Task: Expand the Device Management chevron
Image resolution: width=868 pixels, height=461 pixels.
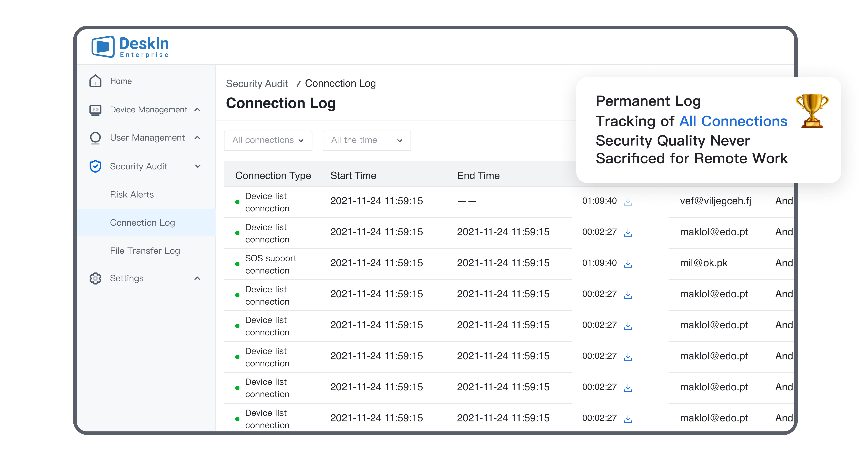Action: point(197,110)
